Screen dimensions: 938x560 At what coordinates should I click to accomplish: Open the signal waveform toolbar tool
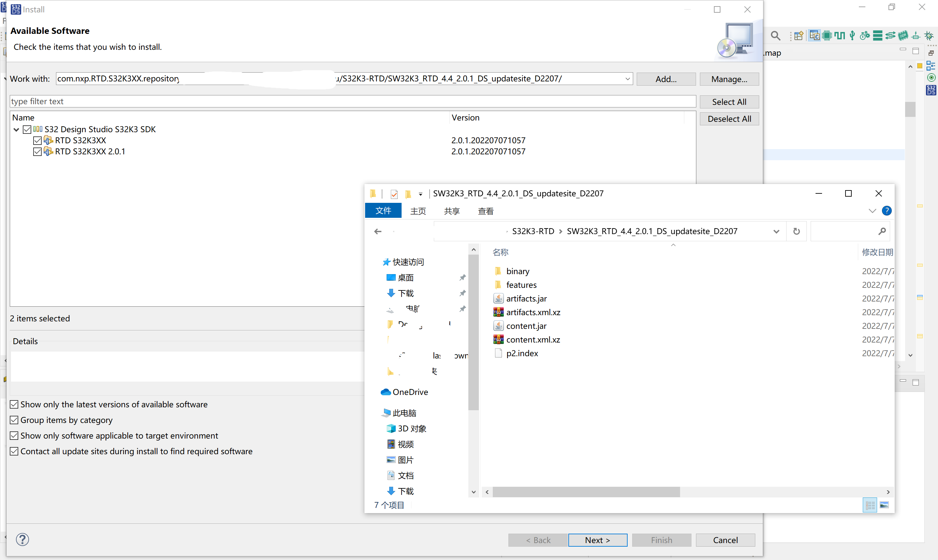pos(840,35)
